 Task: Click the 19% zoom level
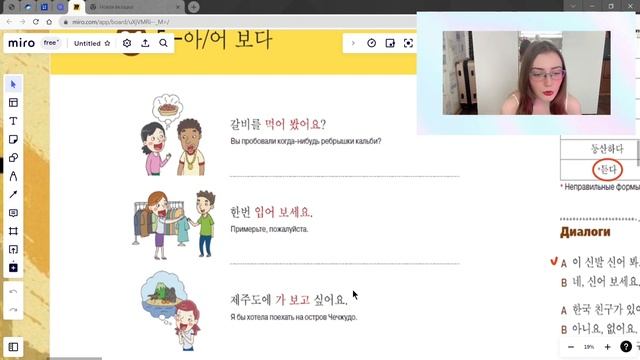coord(589,347)
